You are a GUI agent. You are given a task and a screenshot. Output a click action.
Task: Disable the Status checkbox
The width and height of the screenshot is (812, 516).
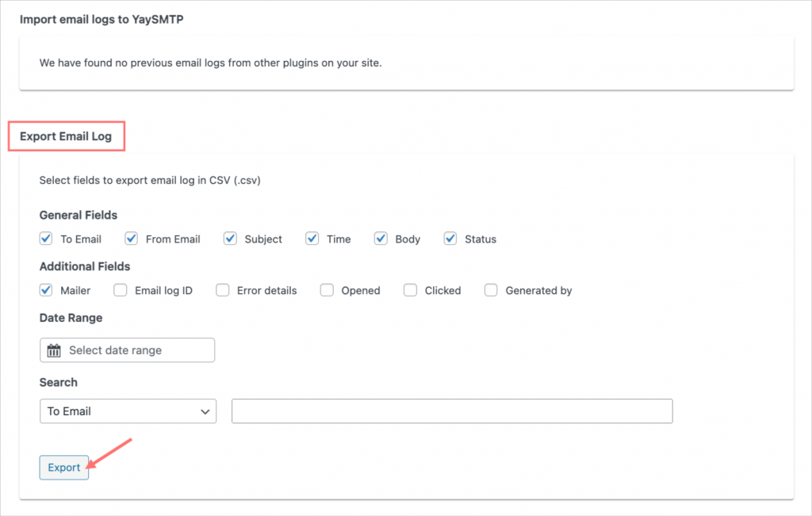coord(450,239)
